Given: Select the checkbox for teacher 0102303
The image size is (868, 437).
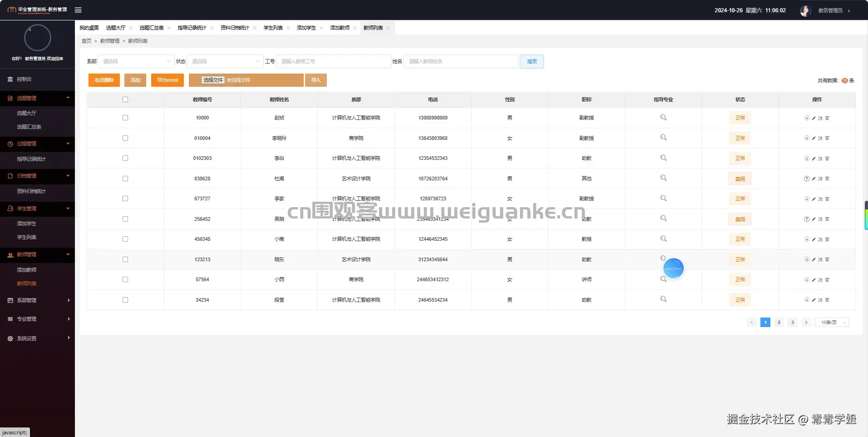Looking at the screenshot, I should click(125, 158).
